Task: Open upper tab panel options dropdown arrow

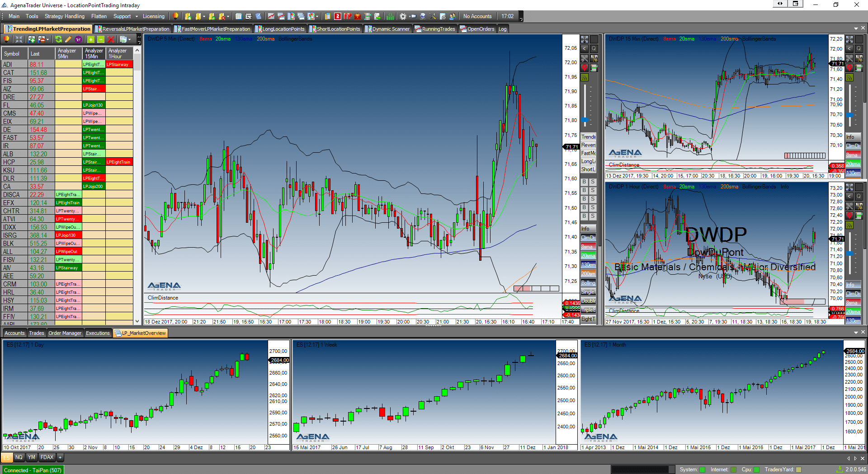Action: pyautogui.click(x=856, y=28)
